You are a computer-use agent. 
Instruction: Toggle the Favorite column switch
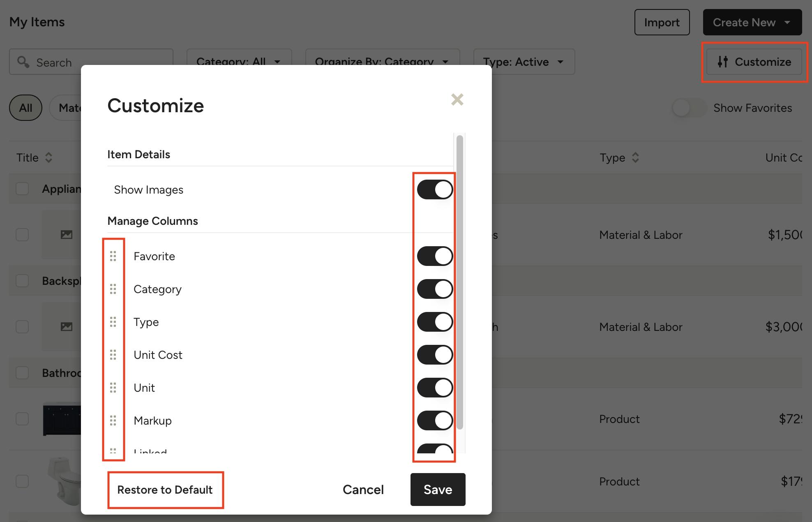[435, 256]
